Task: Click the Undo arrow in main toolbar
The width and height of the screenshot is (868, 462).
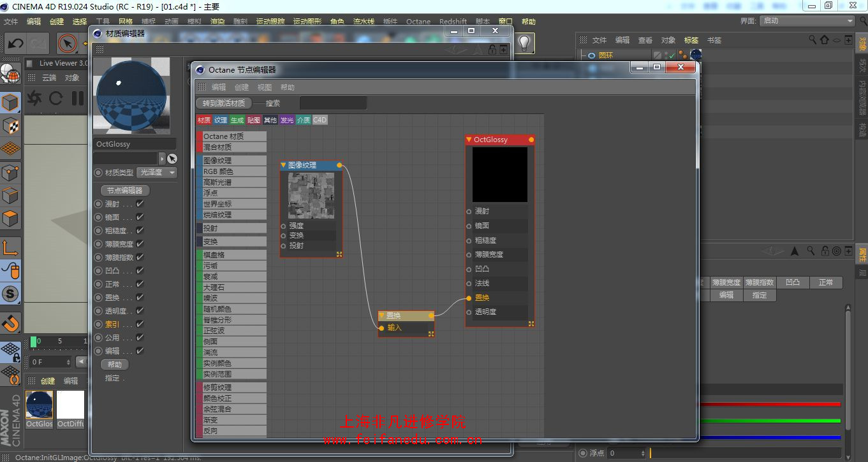Action: [15, 43]
